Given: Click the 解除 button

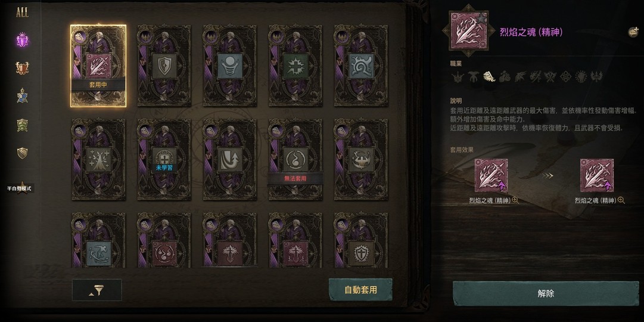Looking at the screenshot, I should tap(546, 293).
